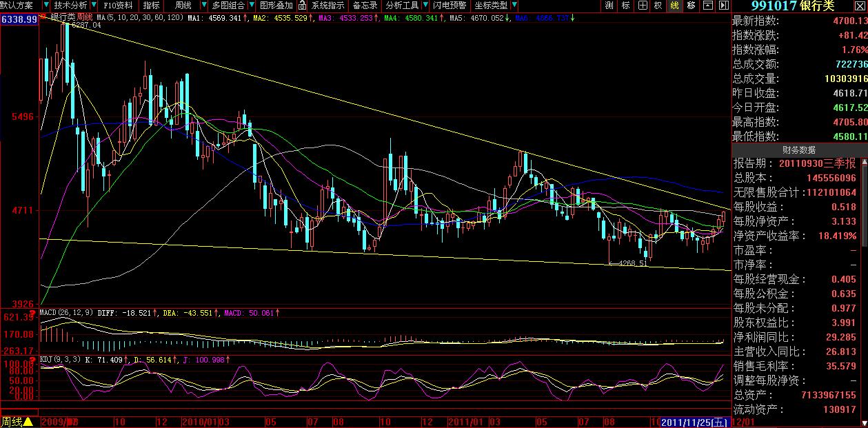Click the 测 measurement tool icon
The height and width of the screenshot is (428, 868).
tap(609, 6)
